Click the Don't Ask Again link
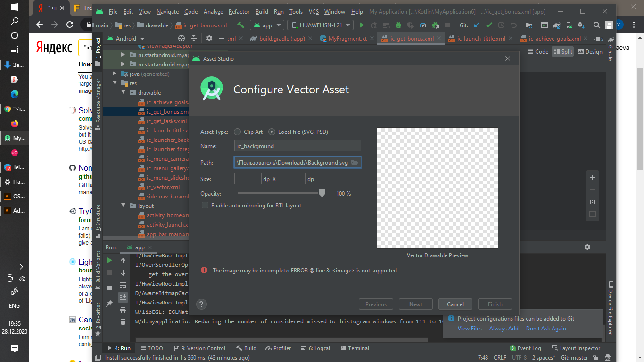The width and height of the screenshot is (644, 362). point(546,329)
